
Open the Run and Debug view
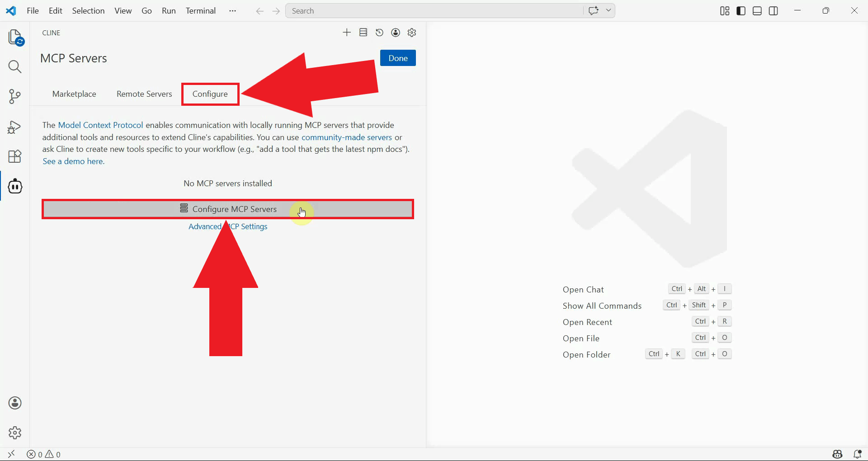(15, 127)
